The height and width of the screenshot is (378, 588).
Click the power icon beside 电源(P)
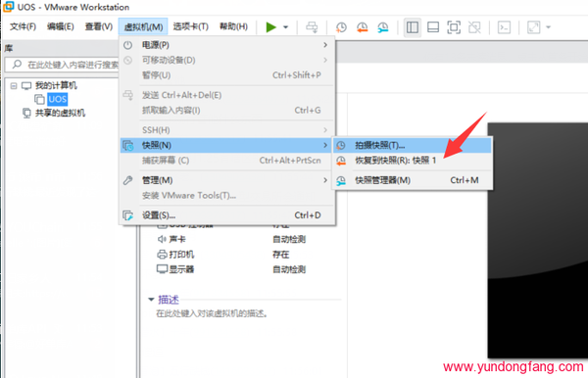(127, 45)
